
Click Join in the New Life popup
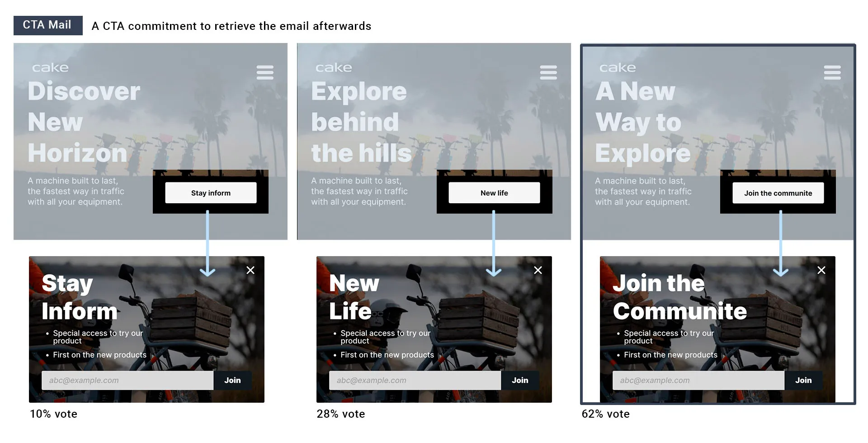click(520, 381)
